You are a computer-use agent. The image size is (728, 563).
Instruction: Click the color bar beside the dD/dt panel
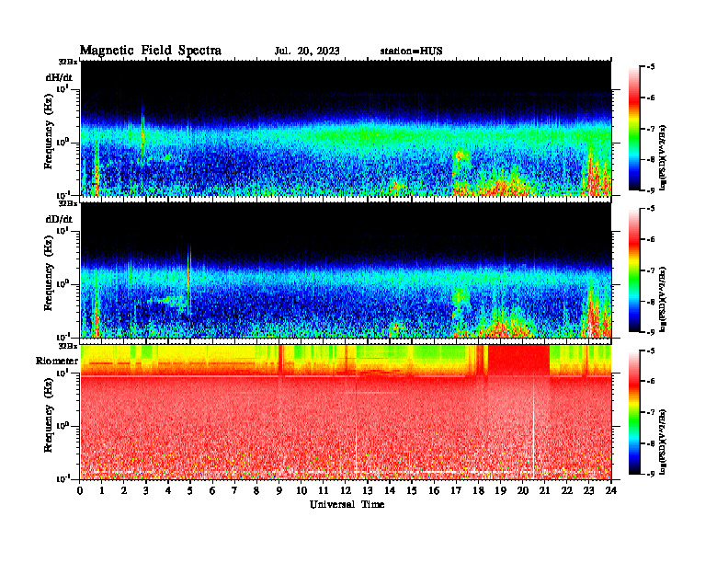(x=634, y=270)
